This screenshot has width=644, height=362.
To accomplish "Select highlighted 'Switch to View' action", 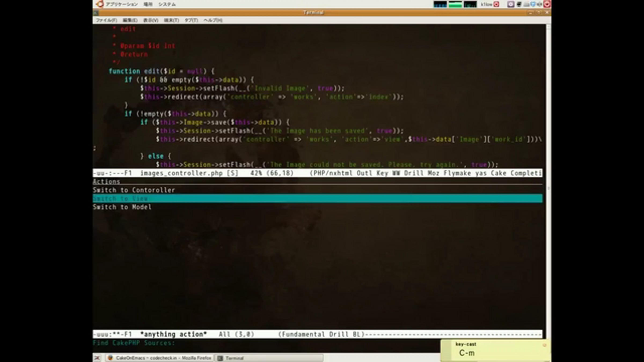I will [x=317, y=199].
